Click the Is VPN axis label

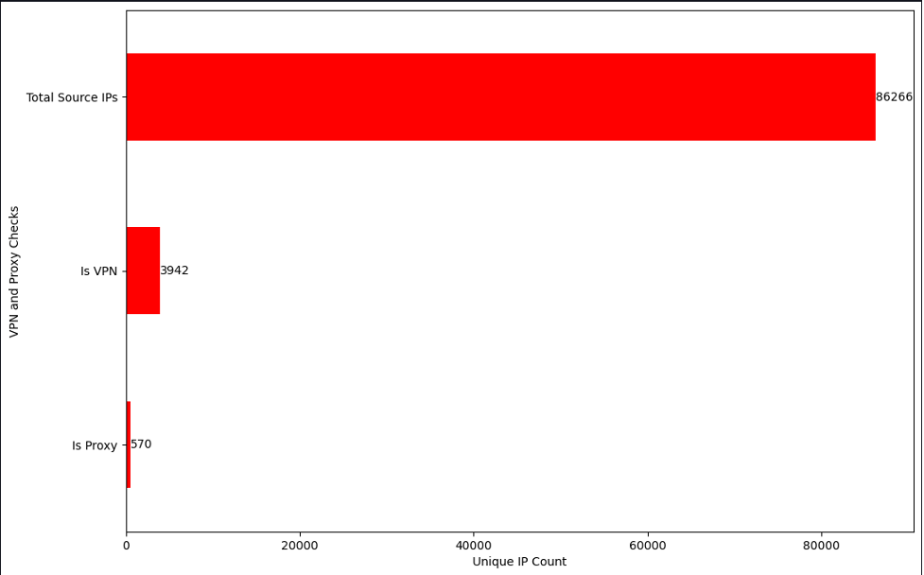pos(99,271)
